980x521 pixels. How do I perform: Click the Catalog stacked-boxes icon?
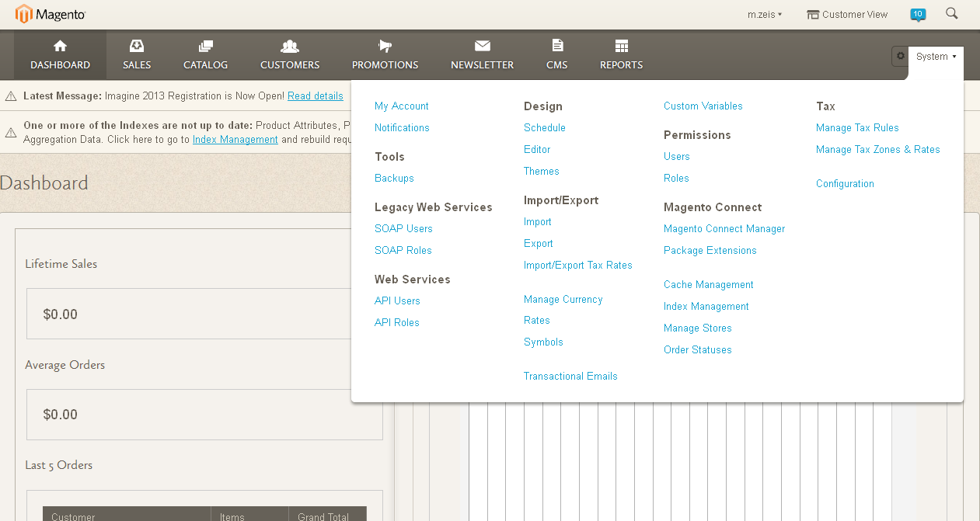[x=205, y=47]
